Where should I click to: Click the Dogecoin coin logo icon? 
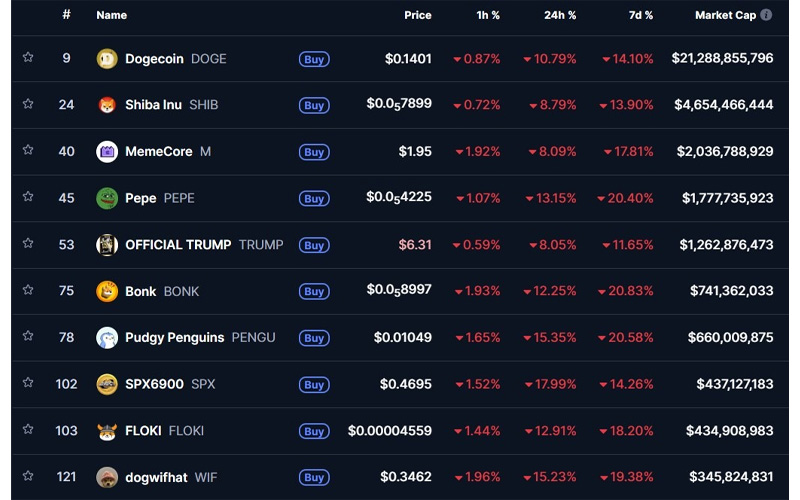107,59
